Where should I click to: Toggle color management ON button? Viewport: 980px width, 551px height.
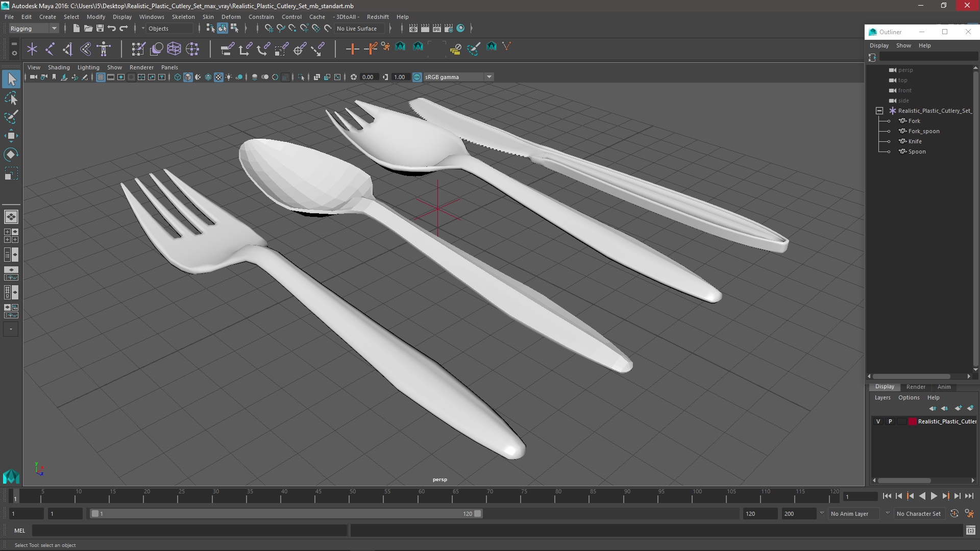click(x=417, y=77)
